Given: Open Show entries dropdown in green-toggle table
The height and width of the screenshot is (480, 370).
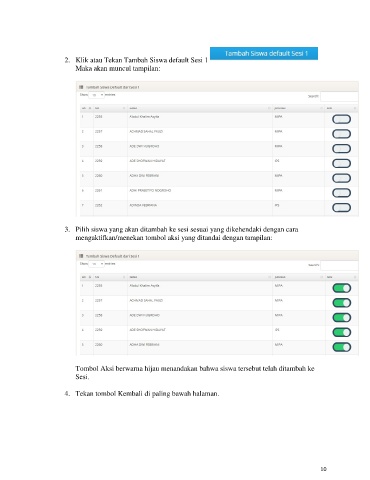Looking at the screenshot, I should (x=97, y=264).
